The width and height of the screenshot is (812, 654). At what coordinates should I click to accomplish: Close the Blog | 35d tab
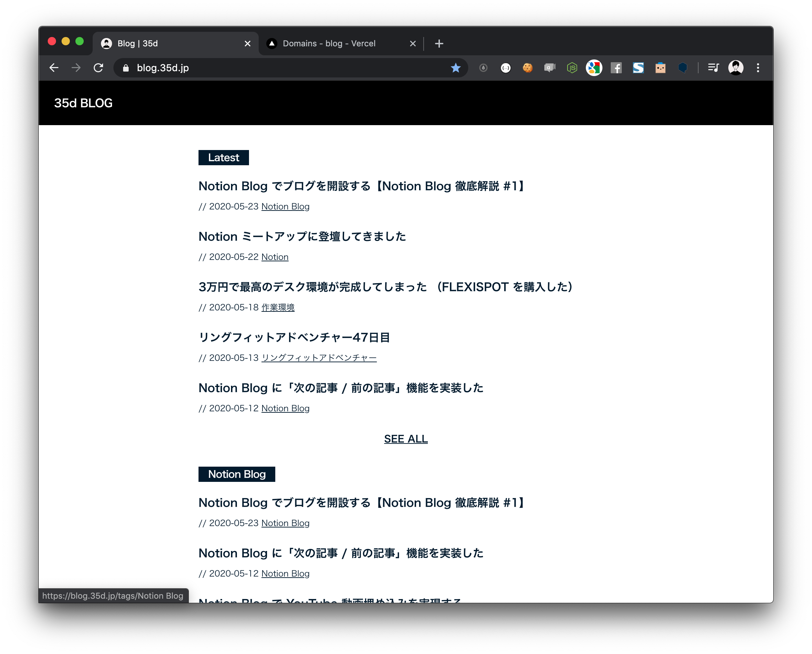click(x=248, y=44)
